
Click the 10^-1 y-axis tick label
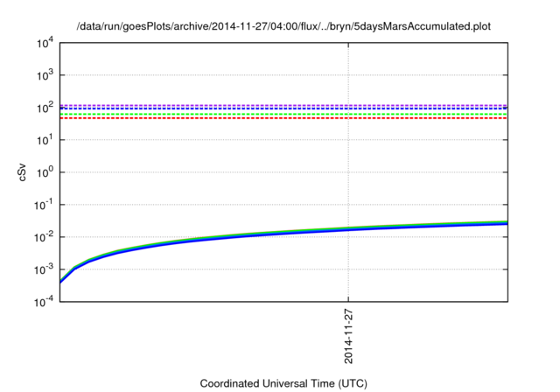tap(44, 205)
